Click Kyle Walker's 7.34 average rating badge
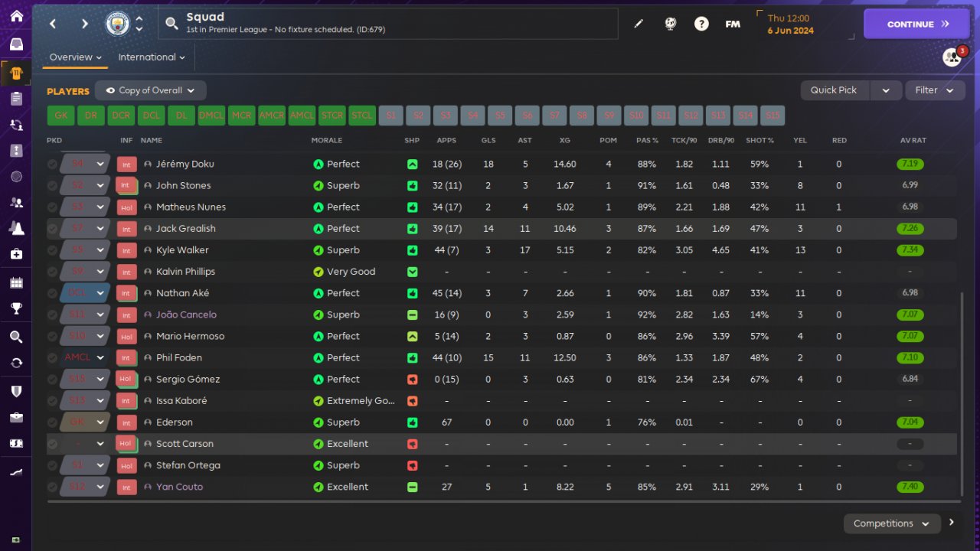The height and width of the screenshot is (551, 980). tap(911, 250)
